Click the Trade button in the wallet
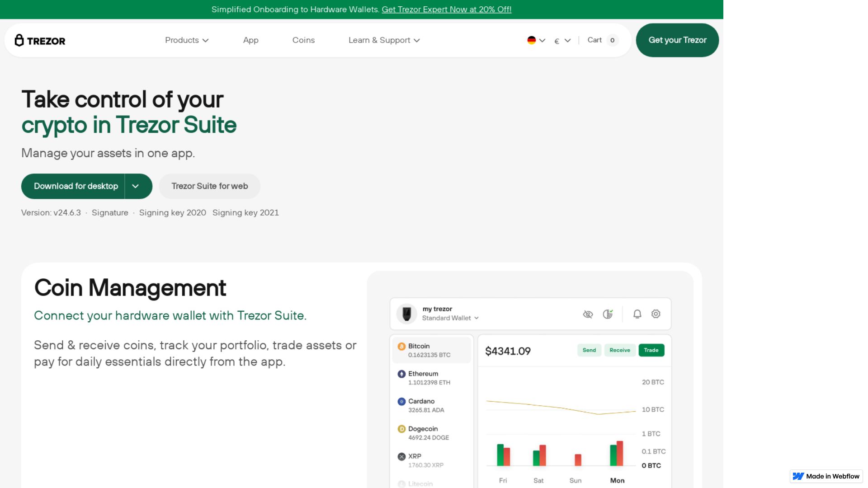The height and width of the screenshot is (488, 868). click(651, 350)
